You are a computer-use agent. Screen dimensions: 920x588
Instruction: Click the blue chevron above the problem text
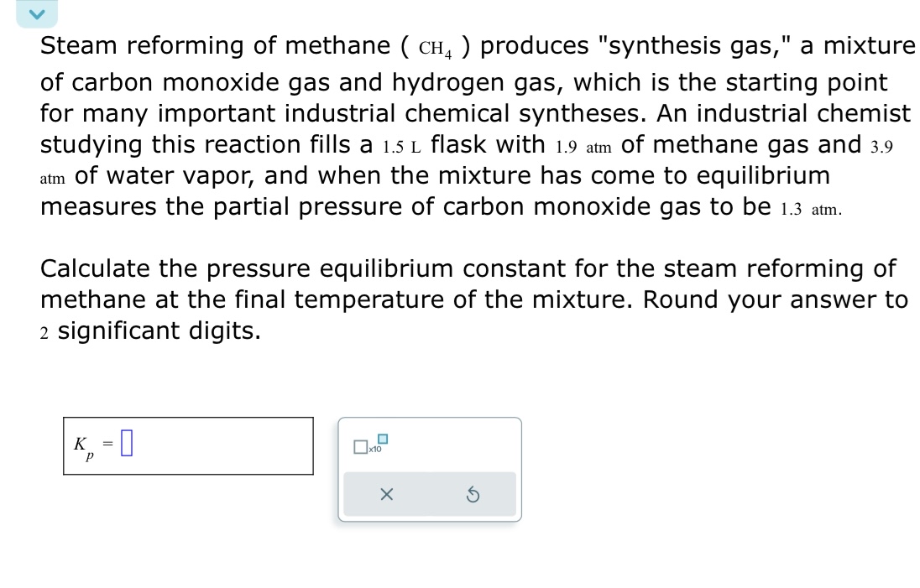click(x=36, y=13)
